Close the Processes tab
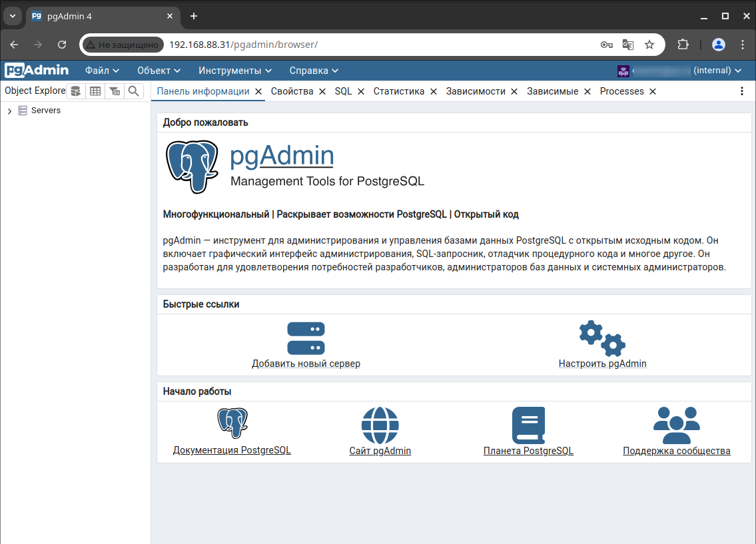Screen dimensions: 756x544 click(x=653, y=91)
